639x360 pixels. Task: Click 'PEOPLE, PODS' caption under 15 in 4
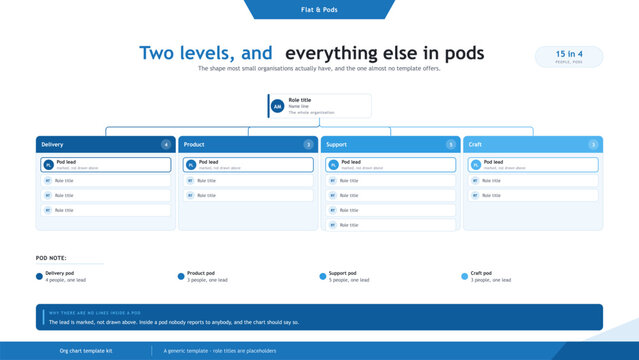(569, 62)
